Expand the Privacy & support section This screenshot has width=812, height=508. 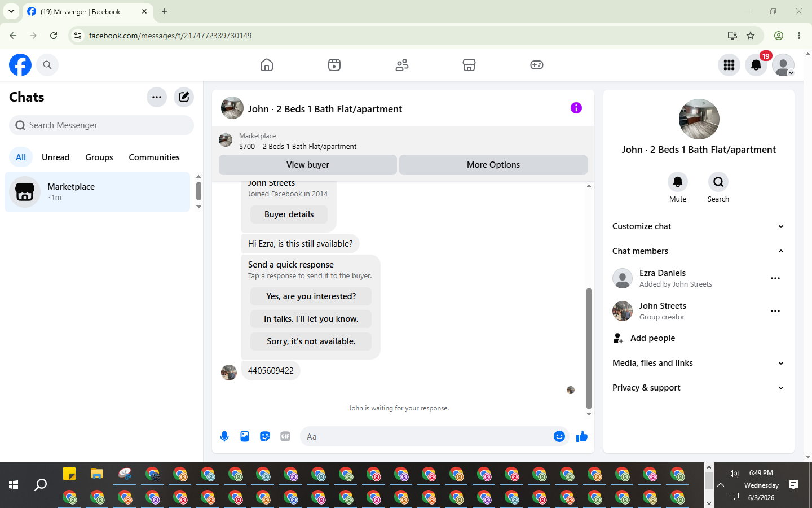(699, 388)
